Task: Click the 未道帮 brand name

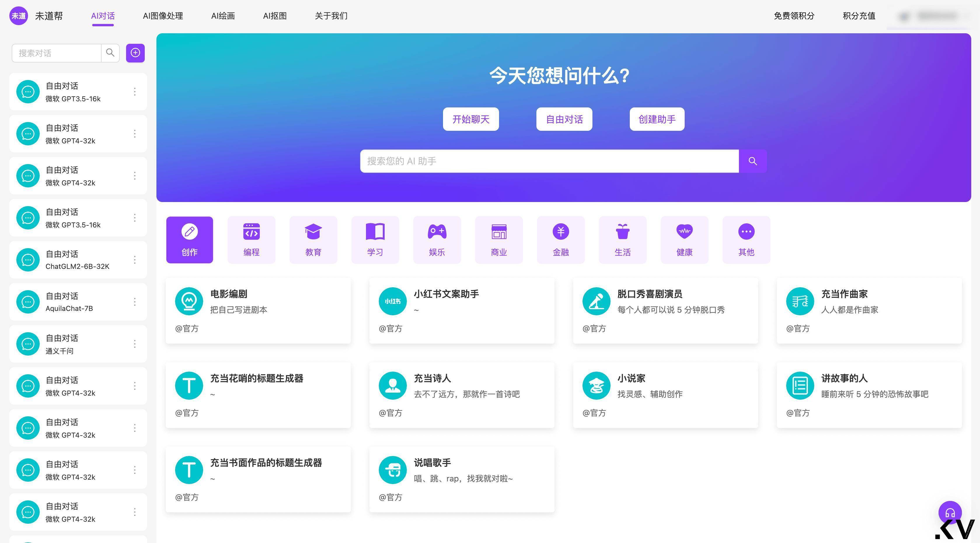Action: tap(49, 16)
